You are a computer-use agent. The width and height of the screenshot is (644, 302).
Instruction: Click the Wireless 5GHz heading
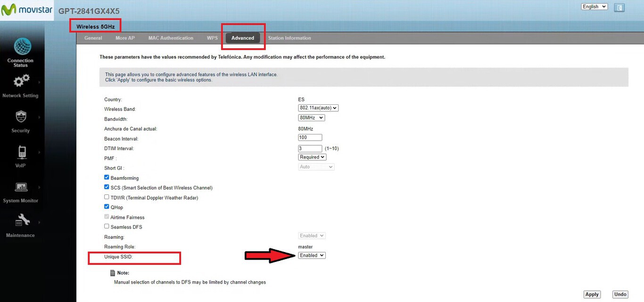pyautogui.click(x=95, y=26)
